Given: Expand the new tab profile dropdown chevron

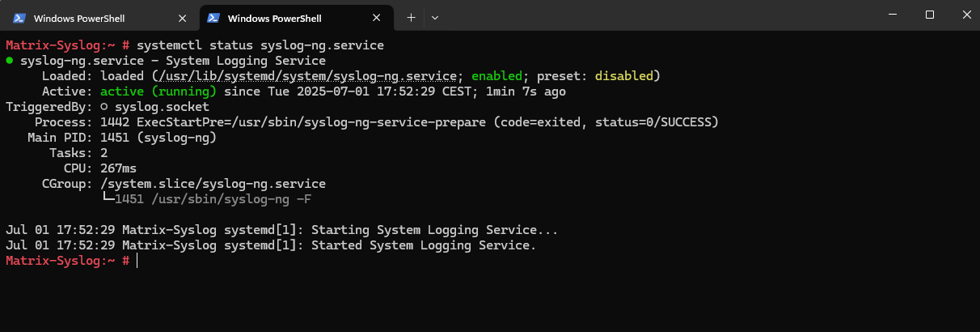Looking at the screenshot, I should pos(435,17).
